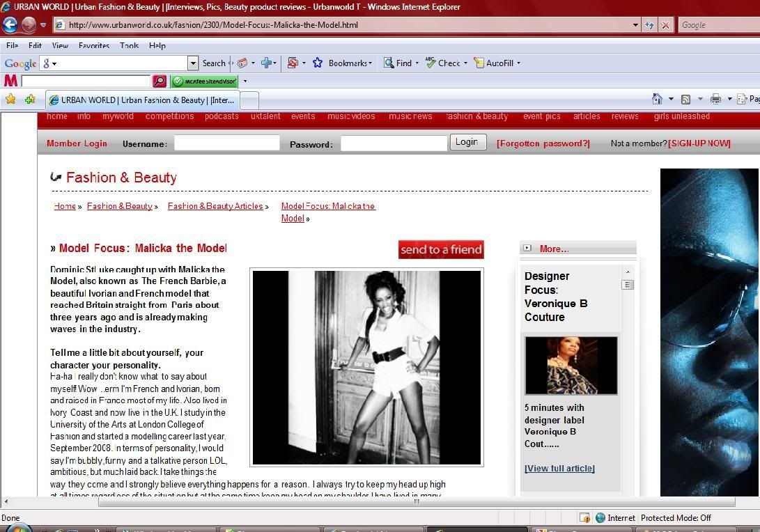This screenshot has width=760, height=532.
Task: Click the Favorites Center star icon
Action: 10,100
